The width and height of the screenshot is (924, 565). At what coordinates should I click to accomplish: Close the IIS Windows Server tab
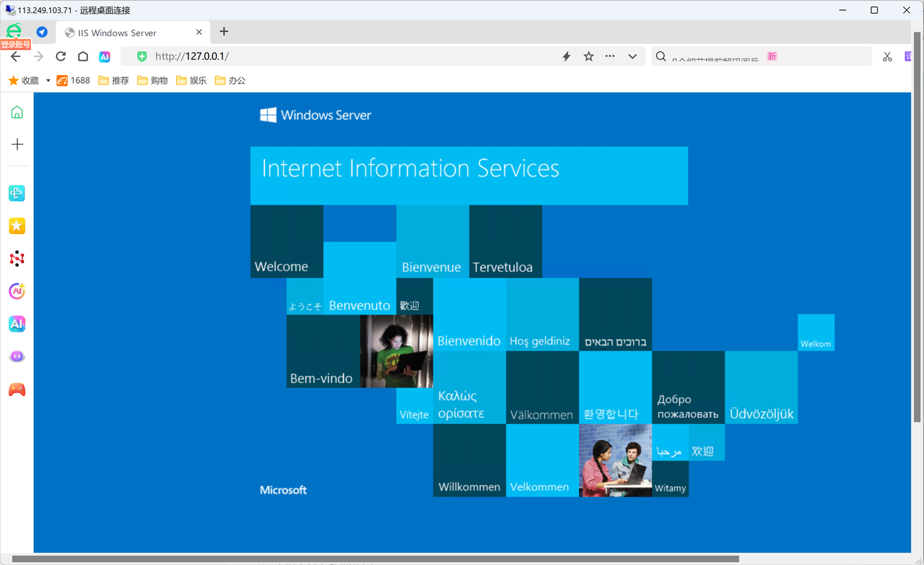tap(199, 33)
